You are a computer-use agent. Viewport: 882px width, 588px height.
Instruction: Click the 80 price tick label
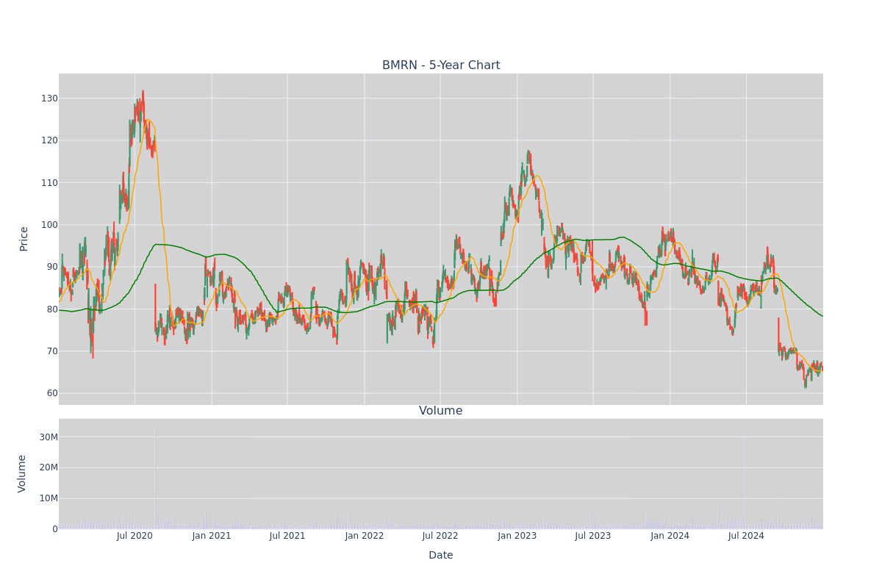51,309
